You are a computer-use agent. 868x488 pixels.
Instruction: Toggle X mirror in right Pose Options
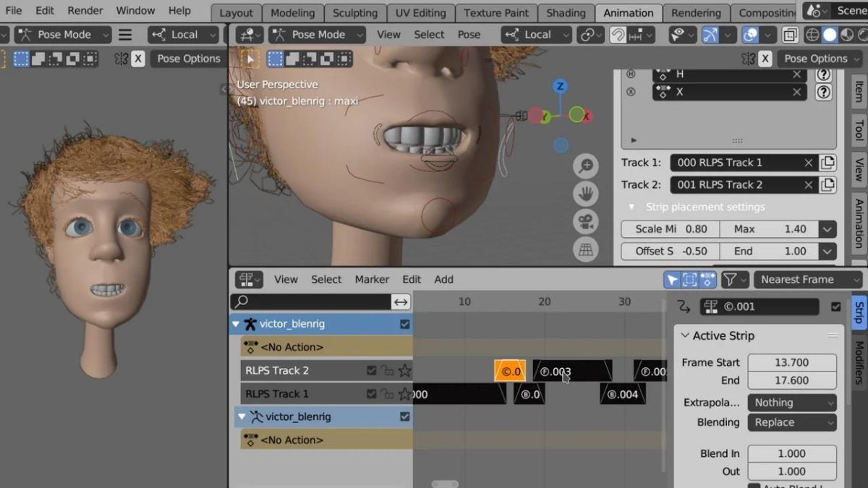coord(767,59)
